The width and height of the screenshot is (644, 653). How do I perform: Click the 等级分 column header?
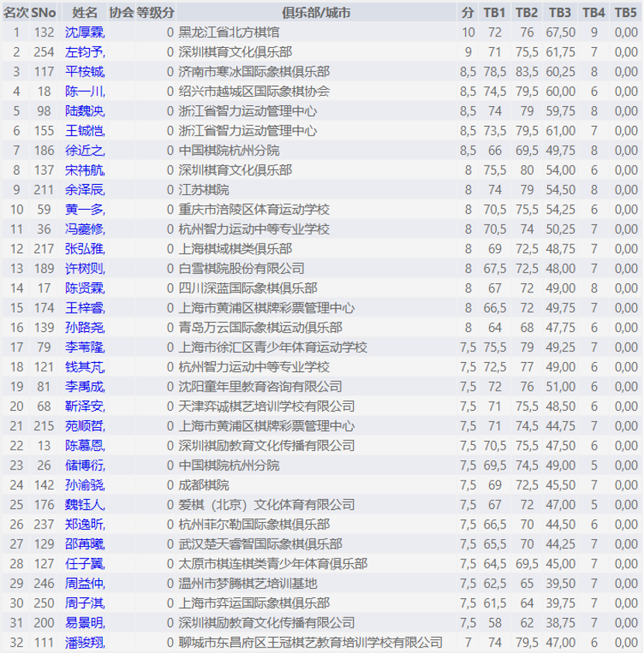pos(155,12)
